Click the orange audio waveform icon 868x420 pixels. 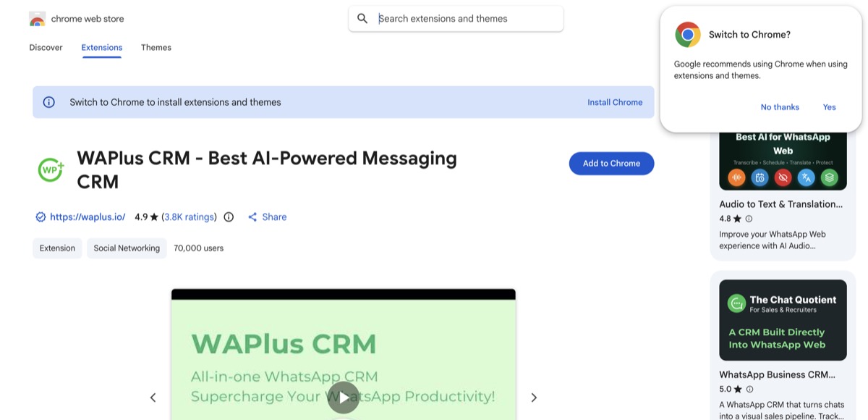737,177
